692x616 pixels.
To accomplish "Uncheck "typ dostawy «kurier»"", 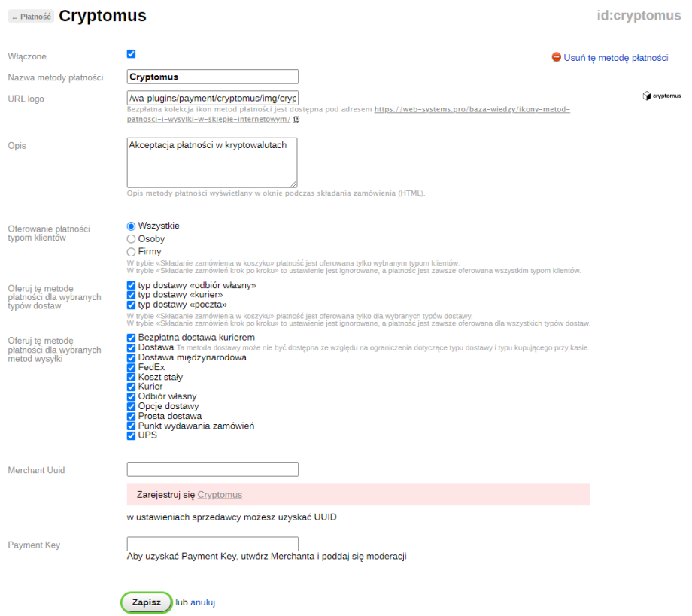I will pyautogui.click(x=131, y=296).
